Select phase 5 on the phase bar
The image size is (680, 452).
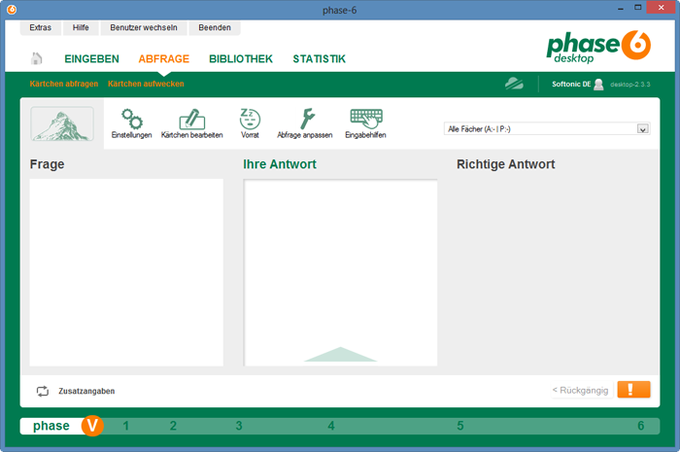coord(461,426)
